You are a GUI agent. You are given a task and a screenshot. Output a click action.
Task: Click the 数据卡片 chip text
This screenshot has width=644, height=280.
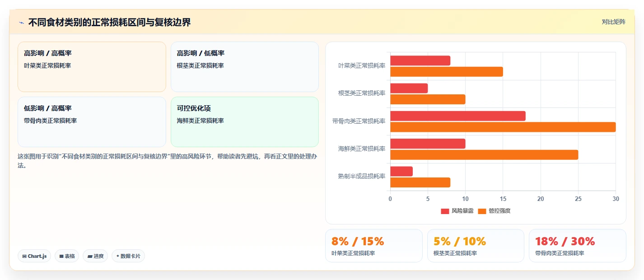pos(131,256)
